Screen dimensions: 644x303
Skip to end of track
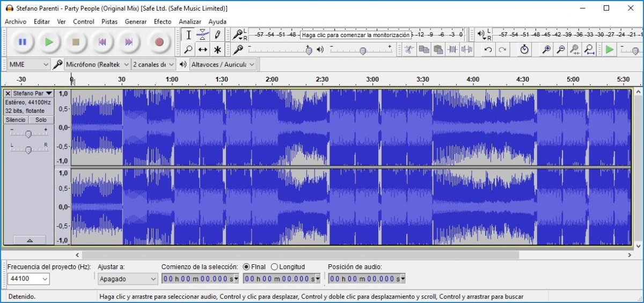click(129, 42)
